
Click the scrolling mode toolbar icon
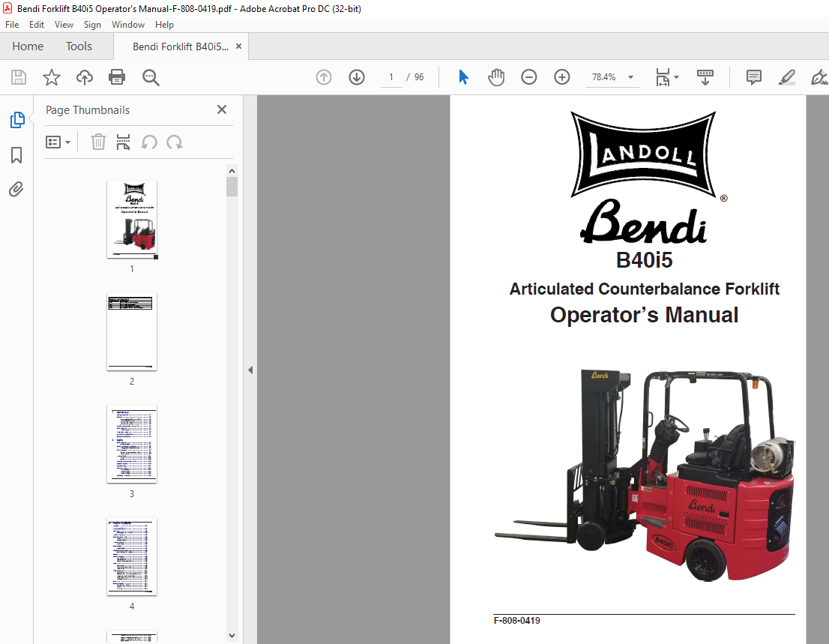pyautogui.click(x=705, y=77)
